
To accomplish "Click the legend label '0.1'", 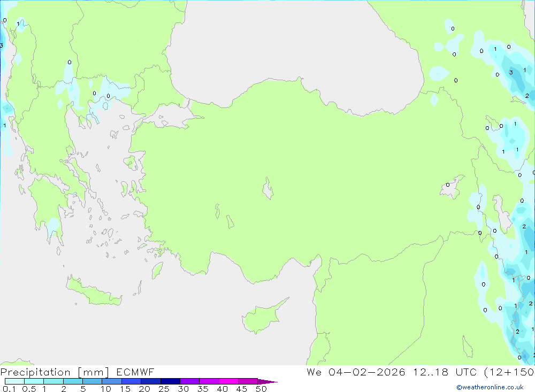I will pos(9,389).
